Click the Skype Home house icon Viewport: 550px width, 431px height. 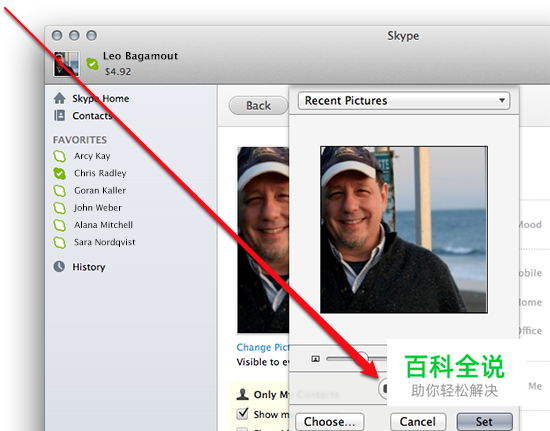pos(60,98)
